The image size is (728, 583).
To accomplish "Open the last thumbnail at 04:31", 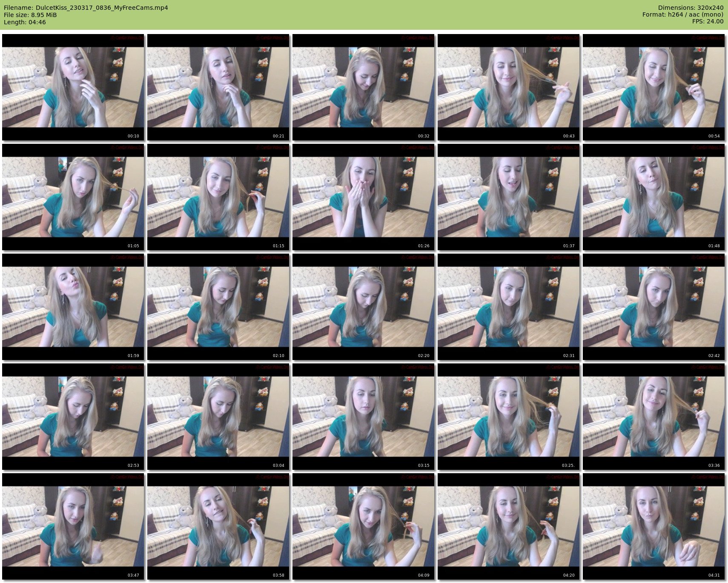I will coord(653,526).
